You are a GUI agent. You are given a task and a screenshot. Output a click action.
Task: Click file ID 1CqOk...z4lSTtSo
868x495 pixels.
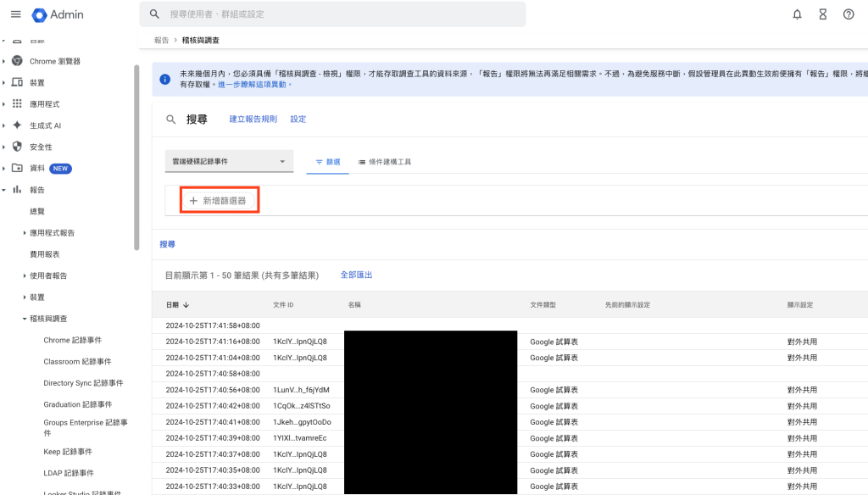(x=301, y=406)
